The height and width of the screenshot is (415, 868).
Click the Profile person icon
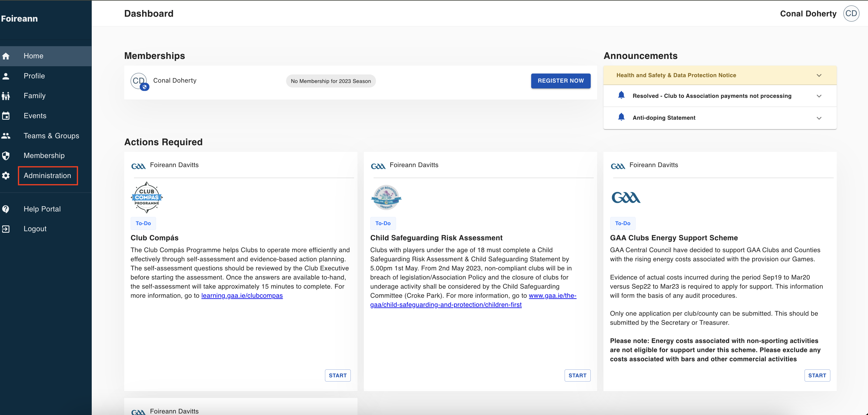point(6,76)
